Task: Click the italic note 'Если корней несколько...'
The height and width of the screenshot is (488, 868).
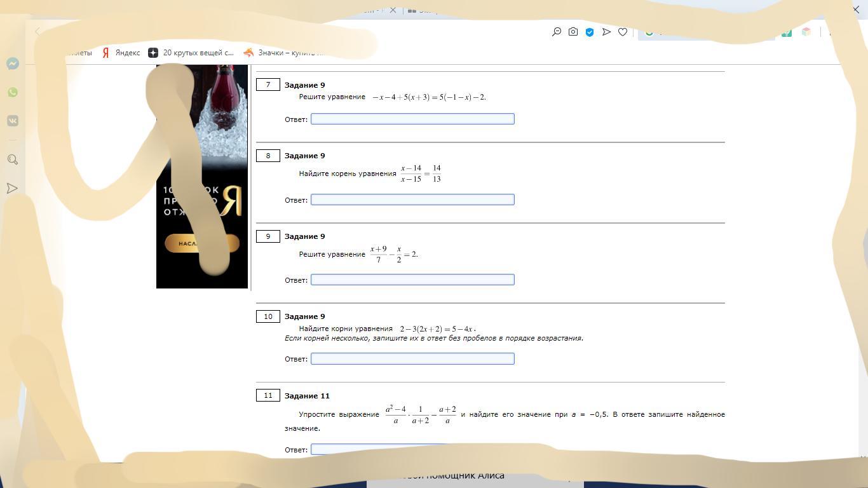Action: [x=434, y=338]
